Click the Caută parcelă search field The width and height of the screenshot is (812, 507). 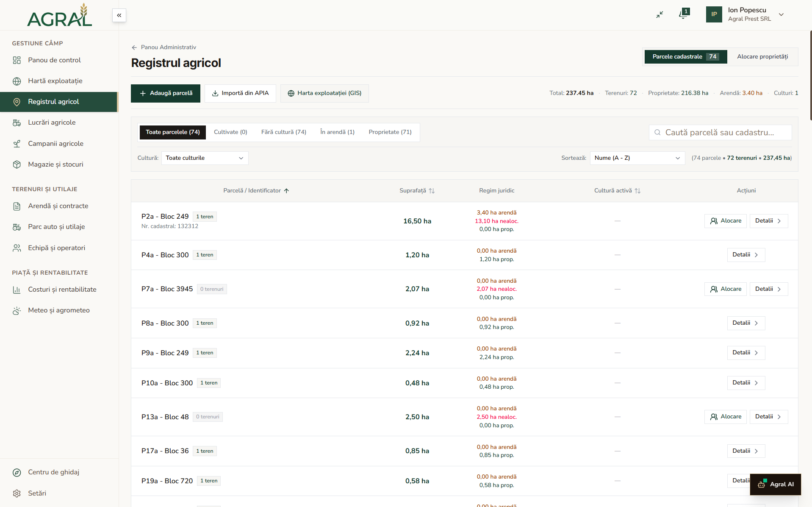pos(720,133)
